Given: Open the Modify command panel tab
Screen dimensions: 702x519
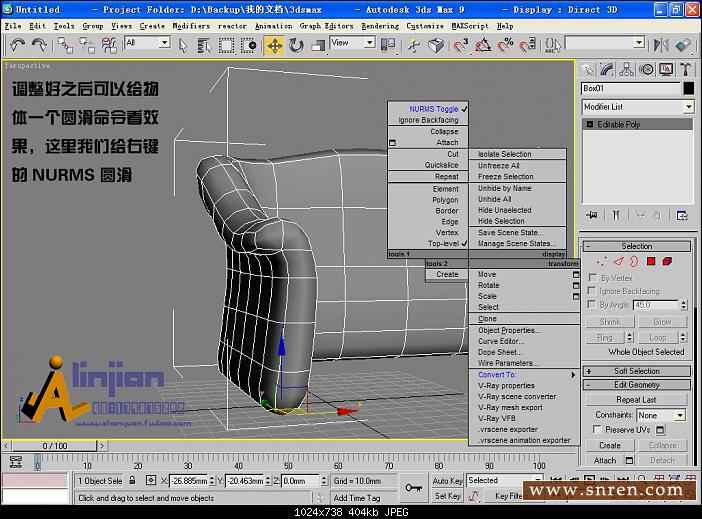Looking at the screenshot, I should (x=607, y=69).
